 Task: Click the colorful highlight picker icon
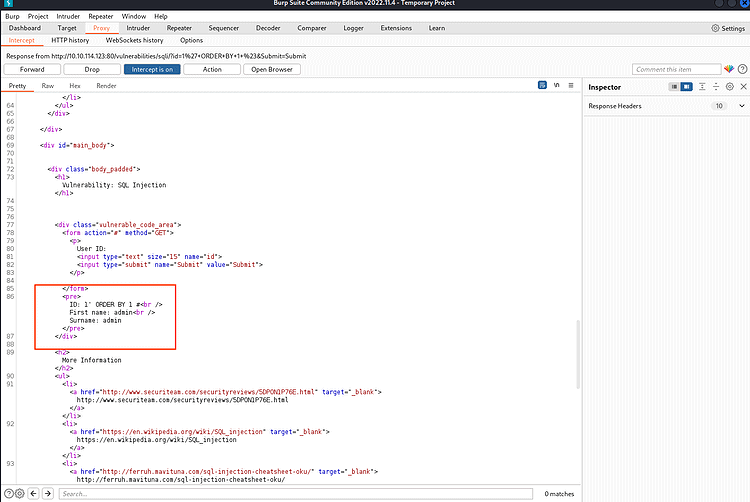(727, 69)
